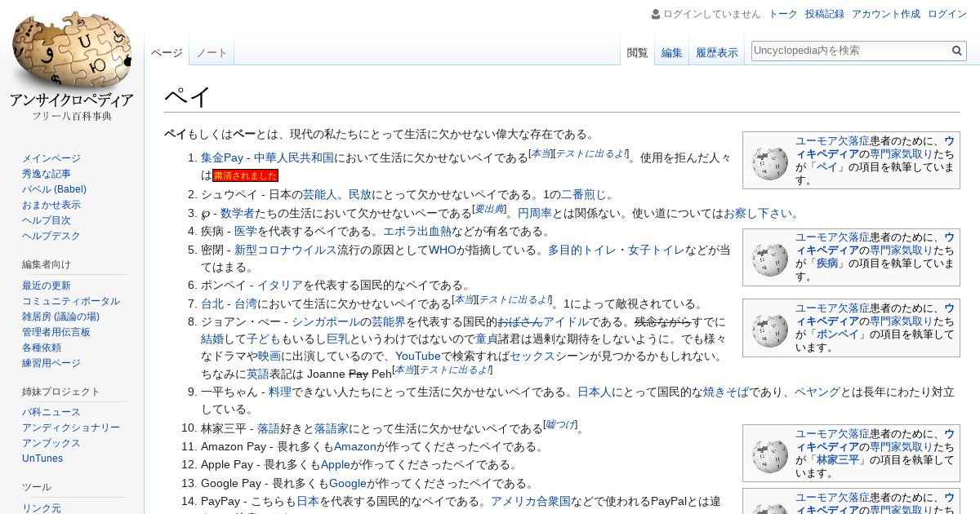Open UnTunes sidebar link
Screen dimensions: 980x514
pyautogui.click(x=42, y=459)
